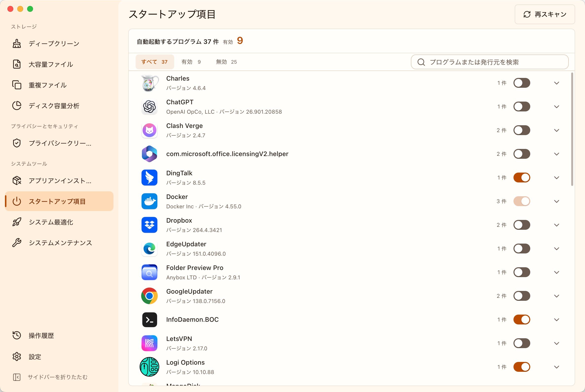Click the Docker whale icon

(149, 201)
